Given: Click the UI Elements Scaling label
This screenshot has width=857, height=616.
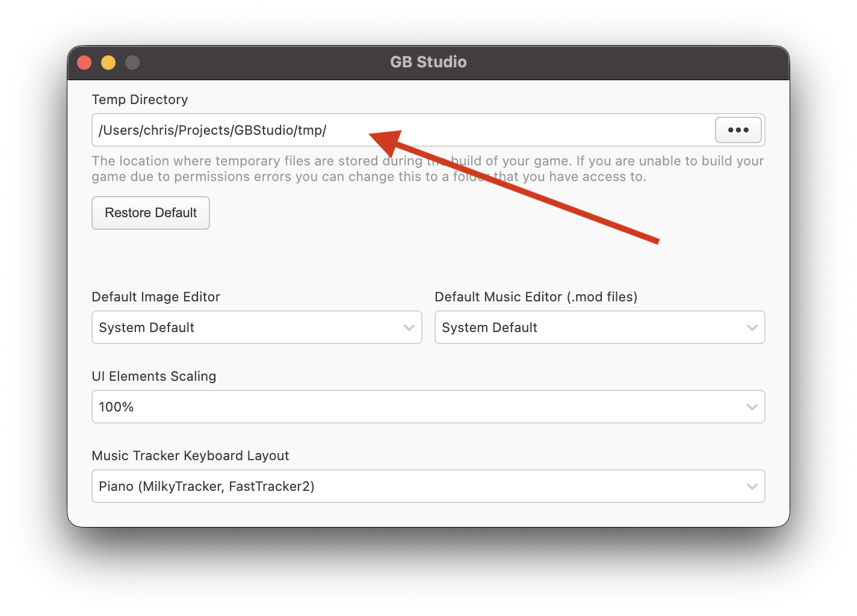Looking at the screenshot, I should coord(154,377).
